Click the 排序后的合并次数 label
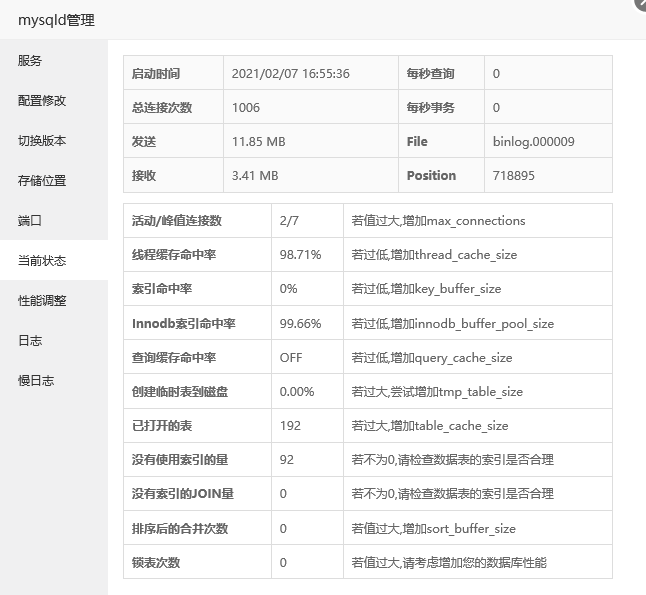The image size is (646, 595). click(180, 529)
